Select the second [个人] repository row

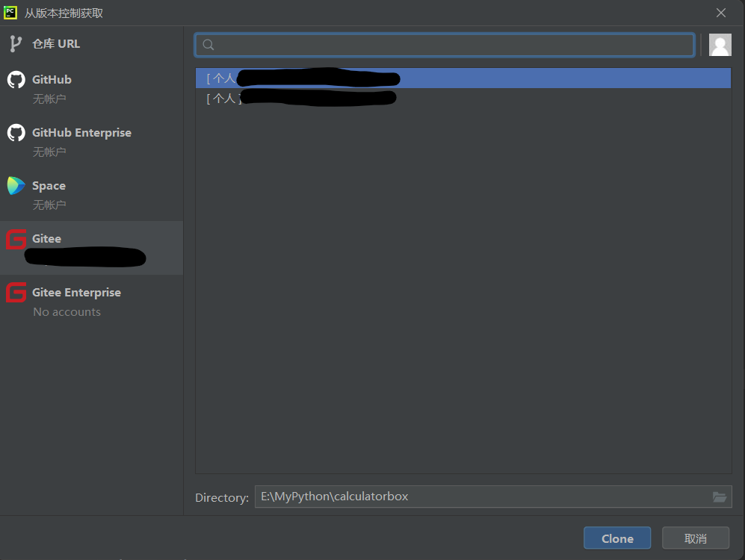click(x=463, y=98)
